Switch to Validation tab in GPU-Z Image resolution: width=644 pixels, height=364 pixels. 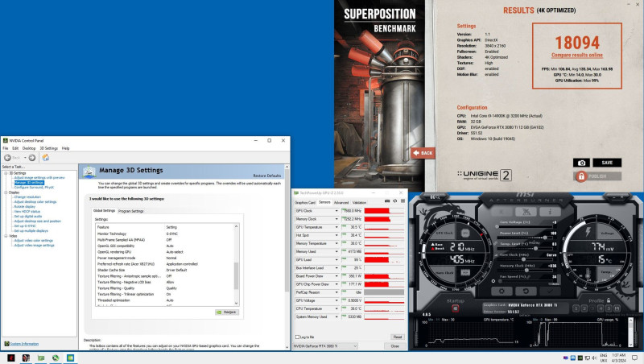359,203
